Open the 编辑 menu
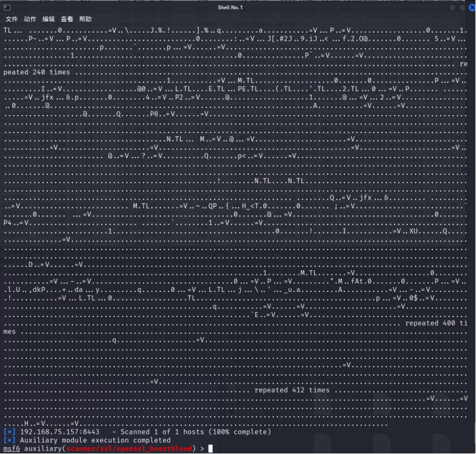Viewport: 476px width, 454px height. click(x=49, y=19)
